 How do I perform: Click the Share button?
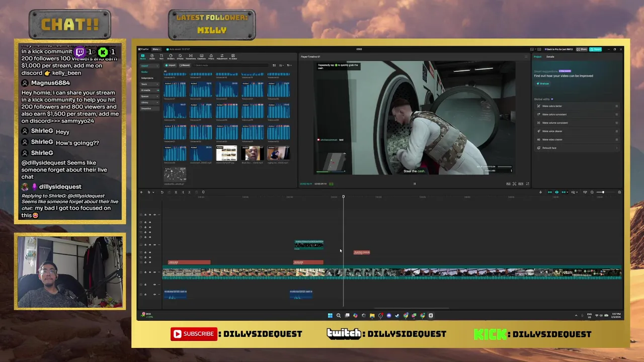[582, 49]
